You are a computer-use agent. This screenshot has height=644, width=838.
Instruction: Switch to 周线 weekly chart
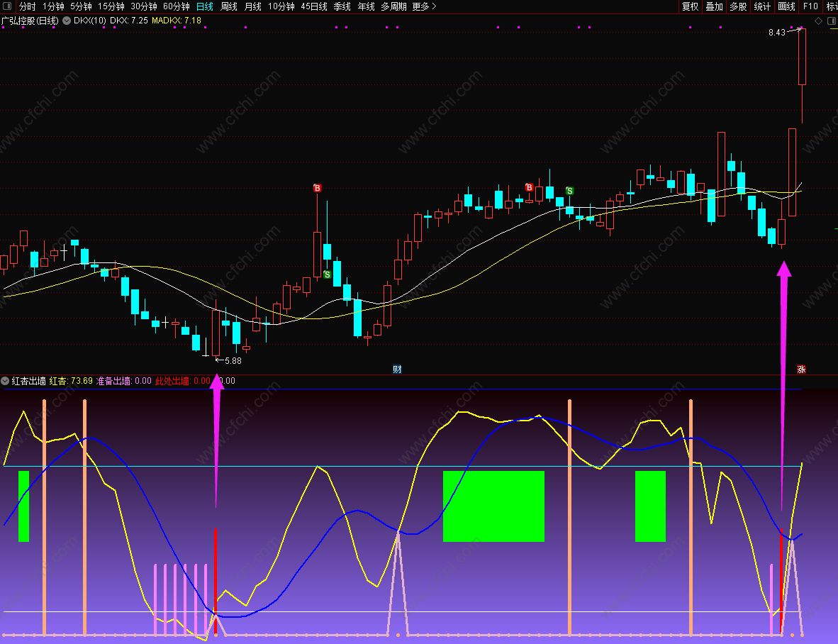(x=229, y=6)
